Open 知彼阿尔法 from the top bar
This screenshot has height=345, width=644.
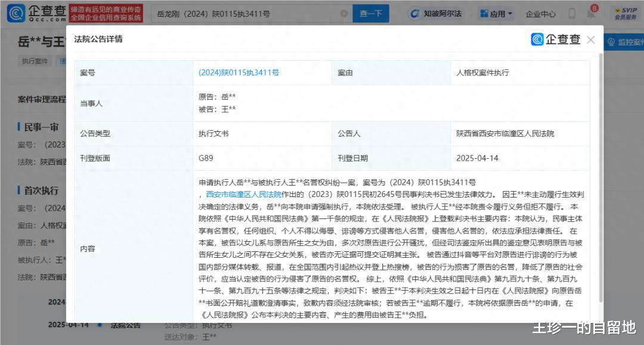point(436,14)
